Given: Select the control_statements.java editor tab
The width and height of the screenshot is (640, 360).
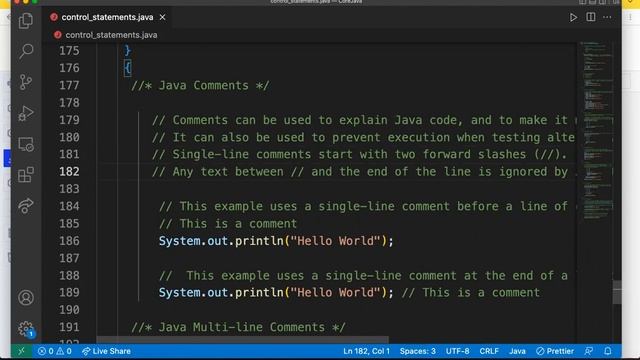Looking at the screenshot, I should [x=107, y=17].
